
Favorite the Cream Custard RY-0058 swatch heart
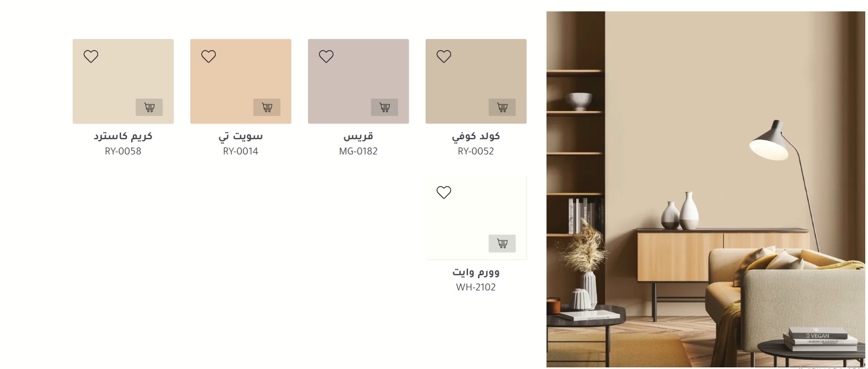pos(91,56)
